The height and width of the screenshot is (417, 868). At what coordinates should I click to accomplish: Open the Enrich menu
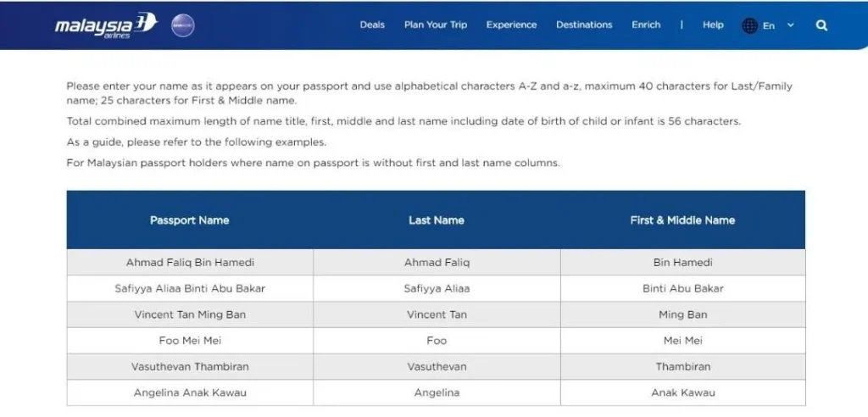tap(646, 25)
